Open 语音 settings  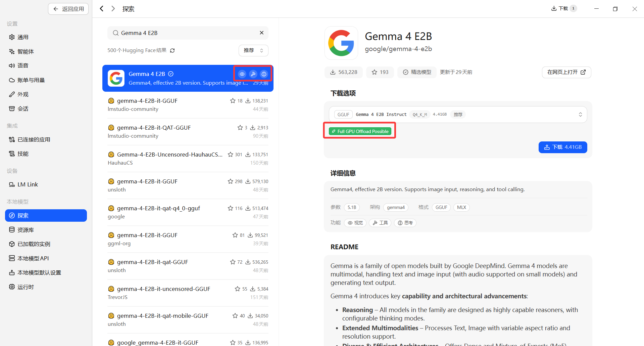pos(46,66)
